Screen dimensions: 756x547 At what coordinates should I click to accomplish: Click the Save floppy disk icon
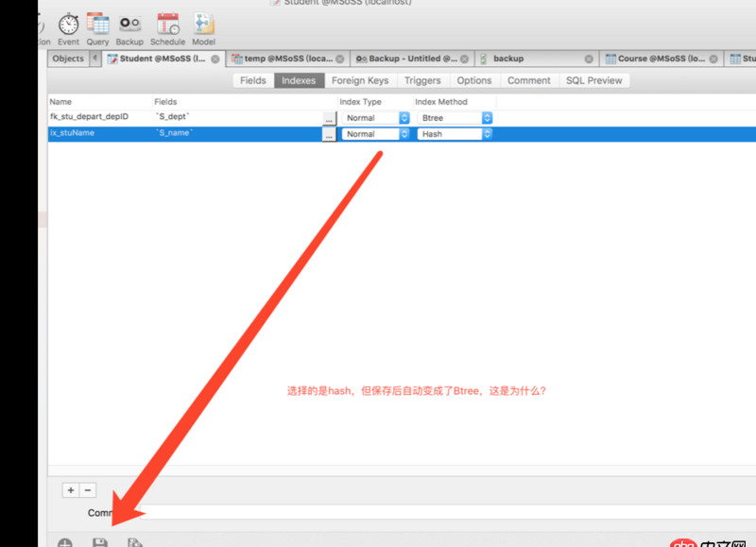click(x=100, y=543)
